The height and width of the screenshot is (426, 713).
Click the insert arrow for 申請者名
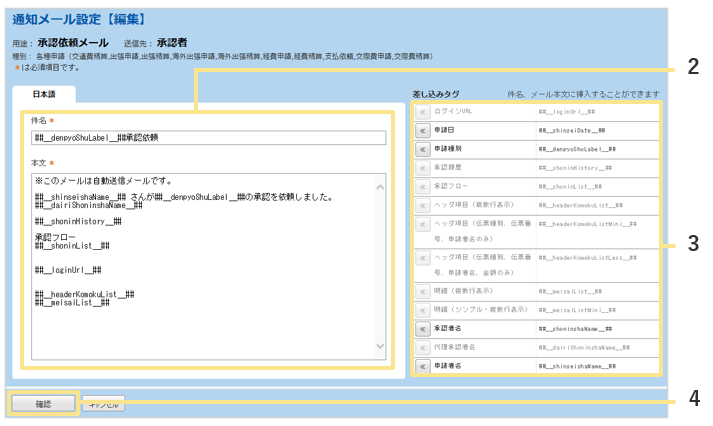(x=422, y=366)
